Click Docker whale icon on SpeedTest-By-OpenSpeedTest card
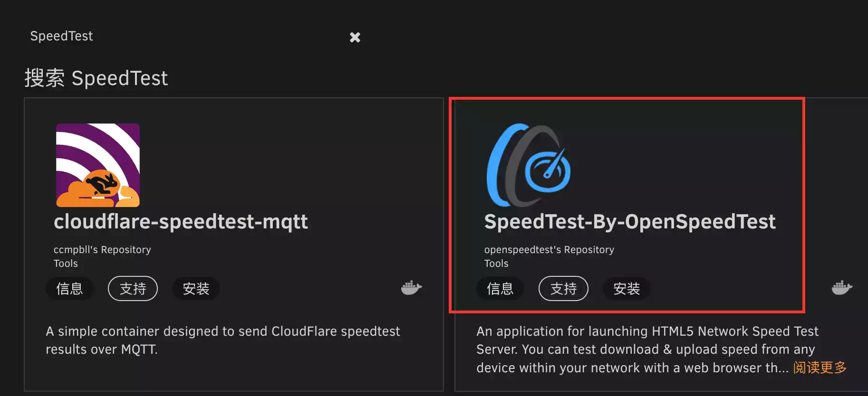Image resolution: width=868 pixels, height=396 pixels. [841, 288]
